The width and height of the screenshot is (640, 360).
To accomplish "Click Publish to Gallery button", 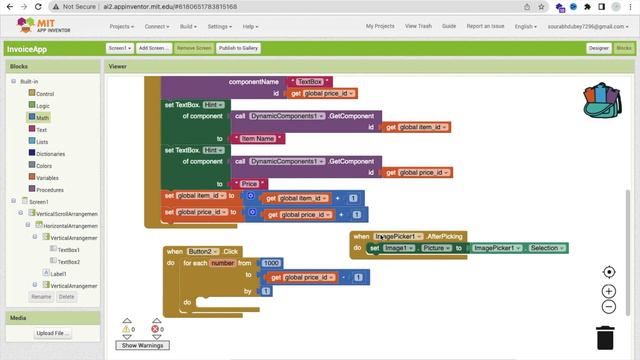I will 238,48.
